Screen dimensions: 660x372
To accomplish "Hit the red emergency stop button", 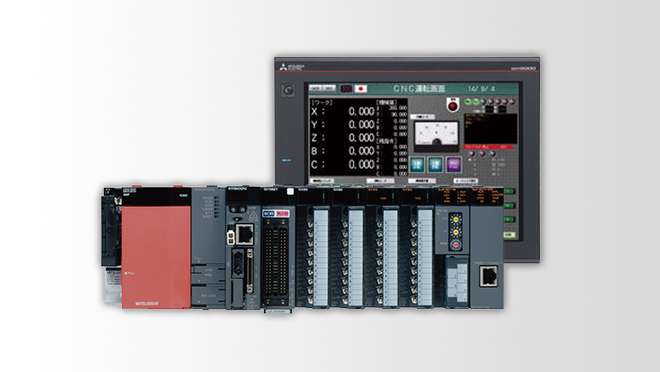I will point(453,105).
